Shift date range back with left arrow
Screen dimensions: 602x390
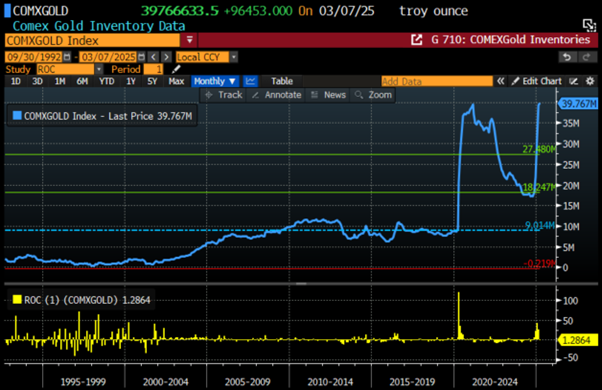point(154,57)
